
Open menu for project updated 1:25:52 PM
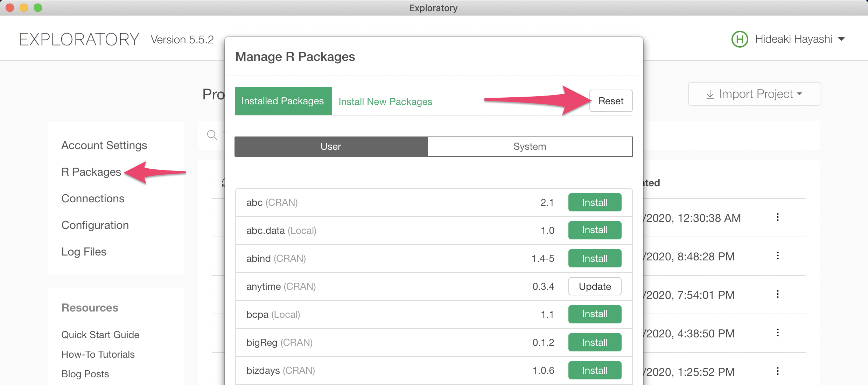coord(778,371)
